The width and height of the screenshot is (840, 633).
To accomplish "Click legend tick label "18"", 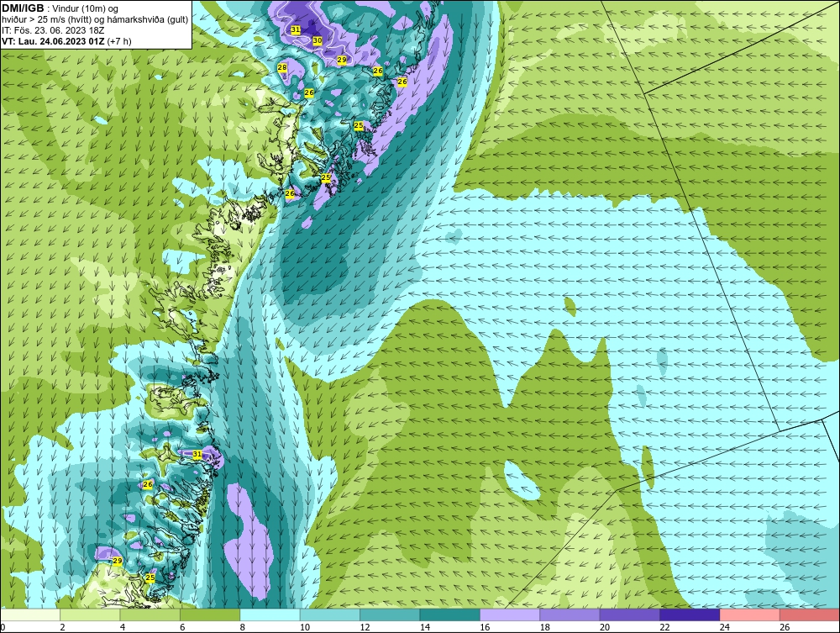I will point(545,627).
